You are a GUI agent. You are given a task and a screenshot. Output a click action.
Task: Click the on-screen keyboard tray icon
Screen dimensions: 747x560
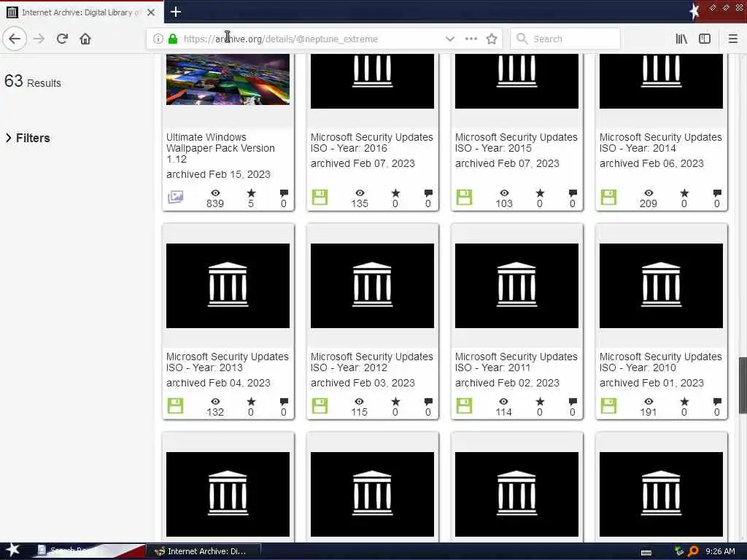point(646,552)
